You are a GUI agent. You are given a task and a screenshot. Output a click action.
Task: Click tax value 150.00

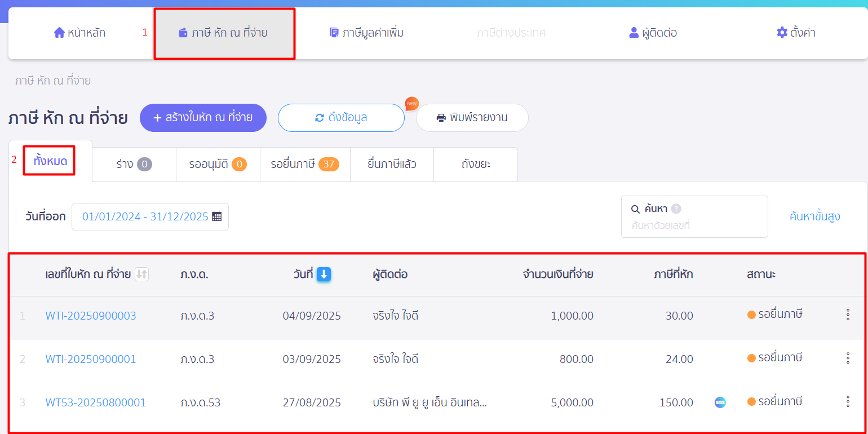pos(676,402)
